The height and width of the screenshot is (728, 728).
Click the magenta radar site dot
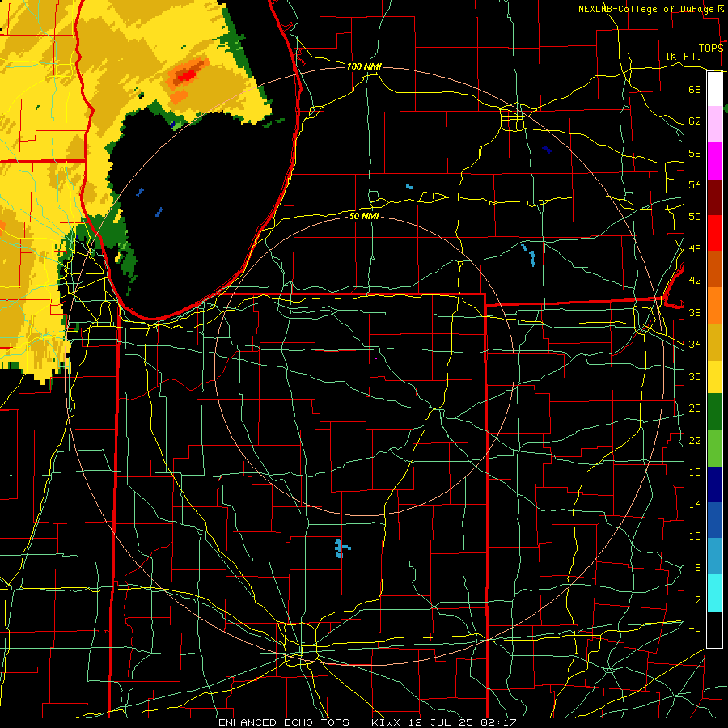tap(376, 358)
